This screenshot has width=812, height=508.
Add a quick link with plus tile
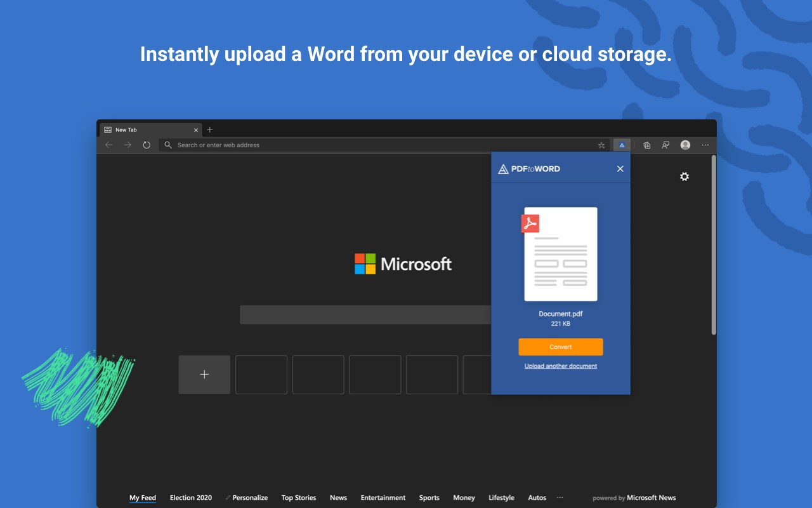204,375
